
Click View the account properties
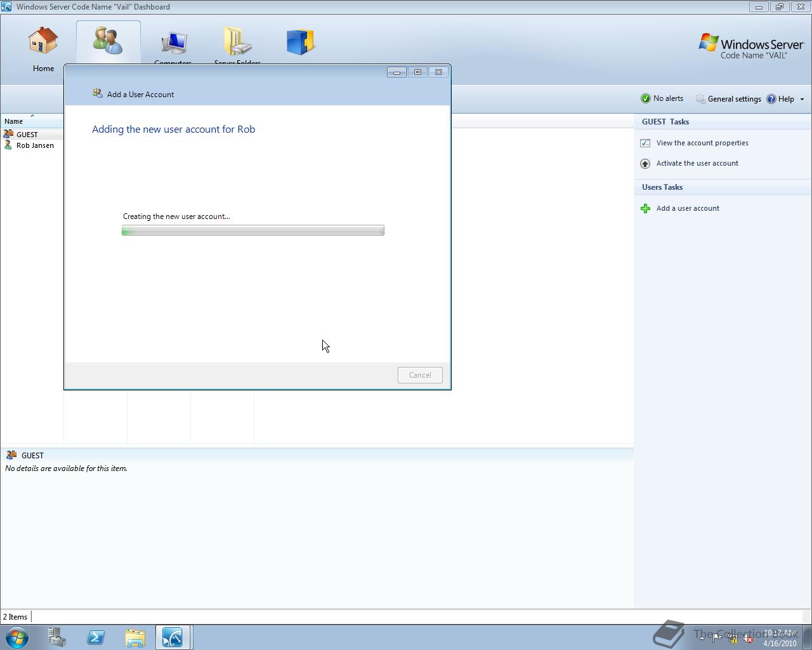point(702,143)
